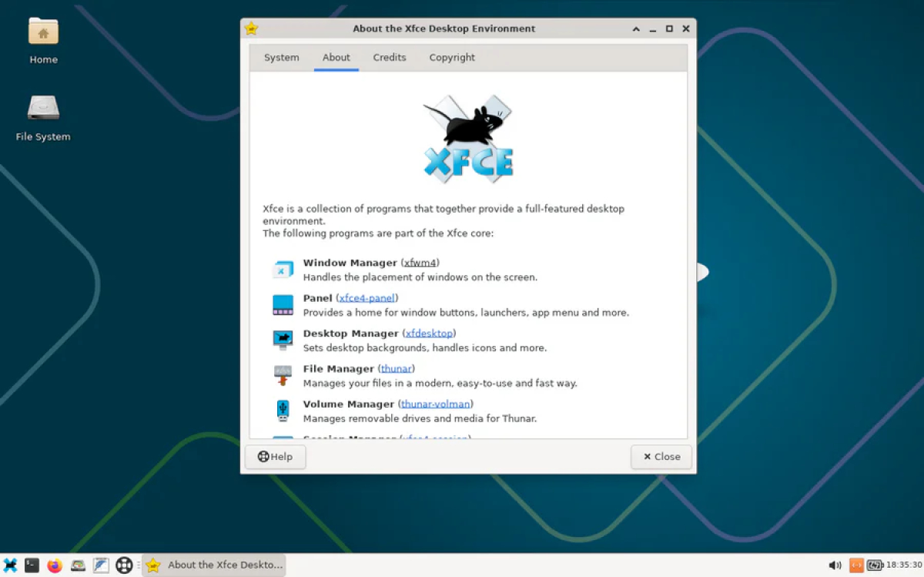
Task: Click the thunar-volman link
Action: pos(437,404)
